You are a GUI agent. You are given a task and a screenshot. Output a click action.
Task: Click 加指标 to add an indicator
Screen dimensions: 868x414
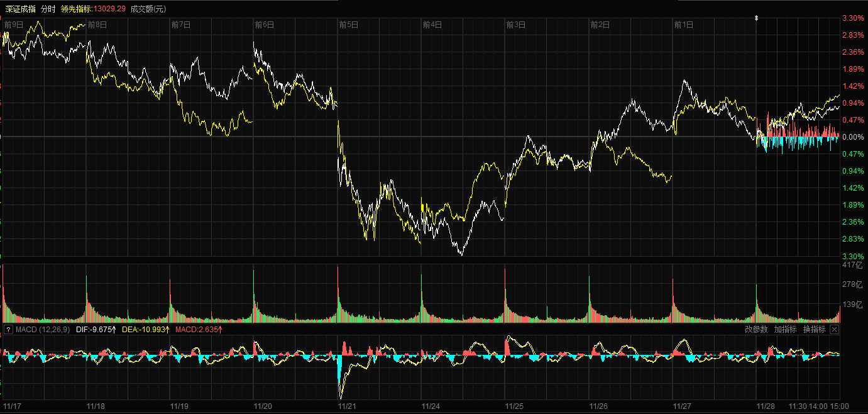[785, 329]
